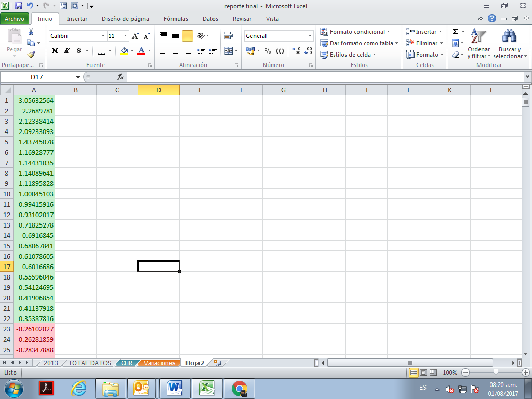532x399 pixels.
Task: Apply cell borders icon
Action: (x=101, y=51)
